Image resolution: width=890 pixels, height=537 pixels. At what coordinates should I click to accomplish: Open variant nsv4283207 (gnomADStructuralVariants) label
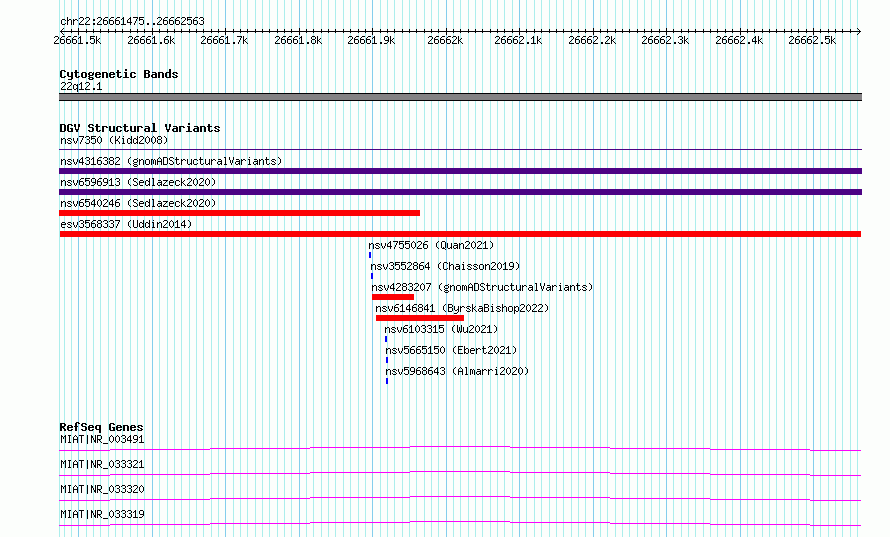482,287
